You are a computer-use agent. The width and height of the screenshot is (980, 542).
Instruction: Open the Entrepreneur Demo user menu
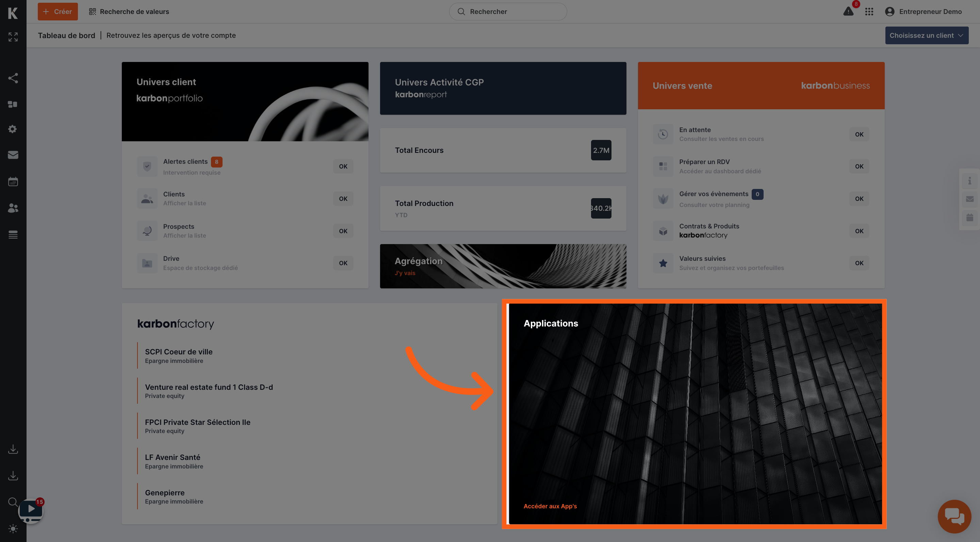[x=923, y=12]
